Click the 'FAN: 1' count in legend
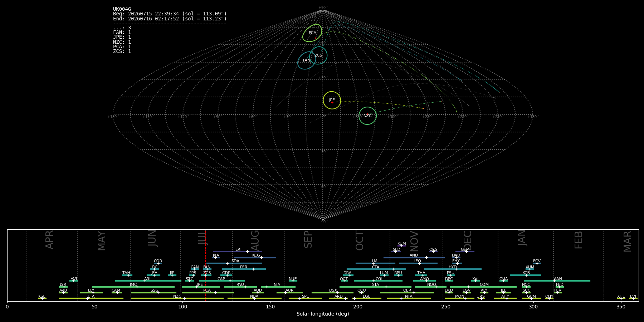The image size is (644, 322). [x=122, y=33]
